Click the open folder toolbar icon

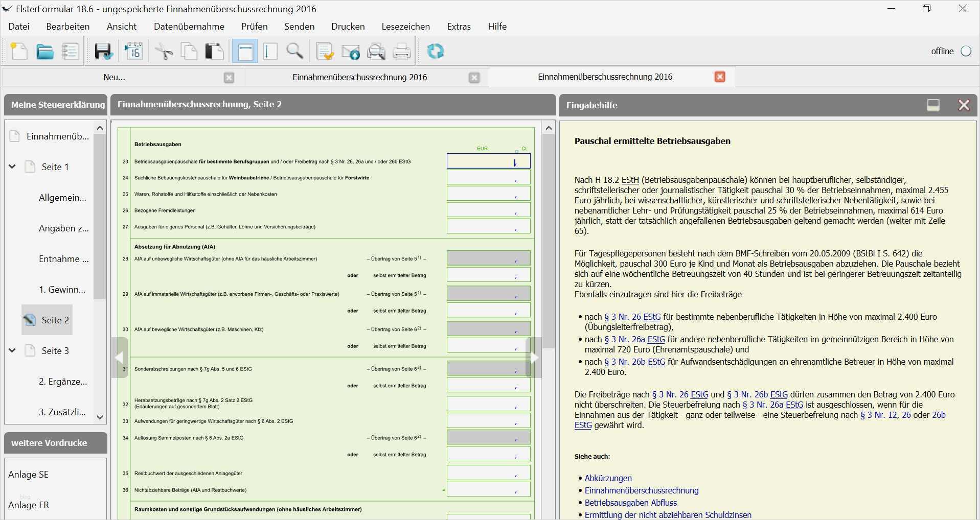(45, 52)
